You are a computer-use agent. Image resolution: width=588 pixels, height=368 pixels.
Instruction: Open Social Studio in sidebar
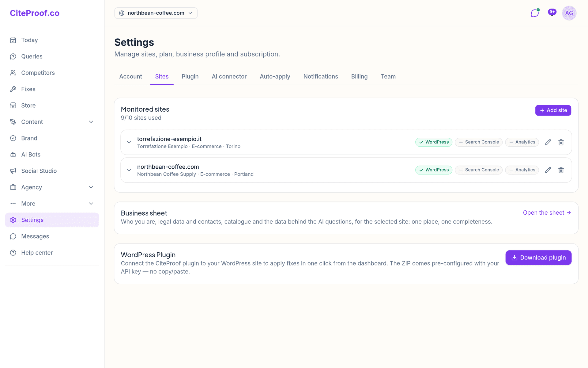pyautogui.click(x=52, y=171)
